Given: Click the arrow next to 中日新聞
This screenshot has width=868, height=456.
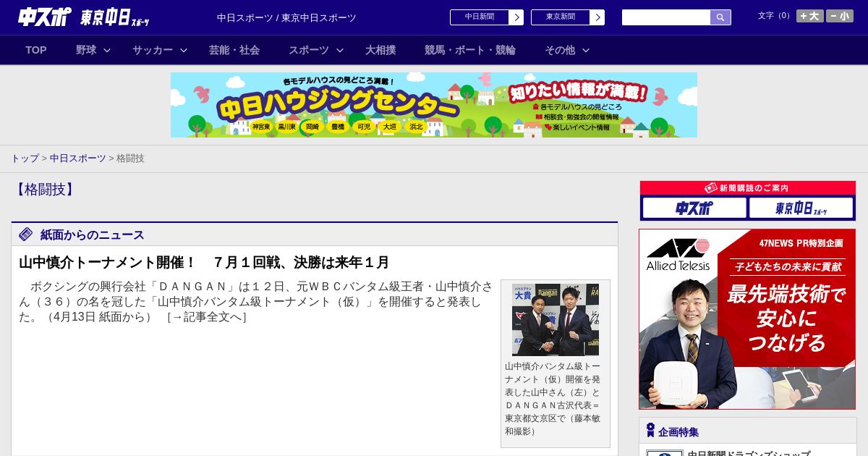Looking at the screenshot, I should (x=516, y=17).
